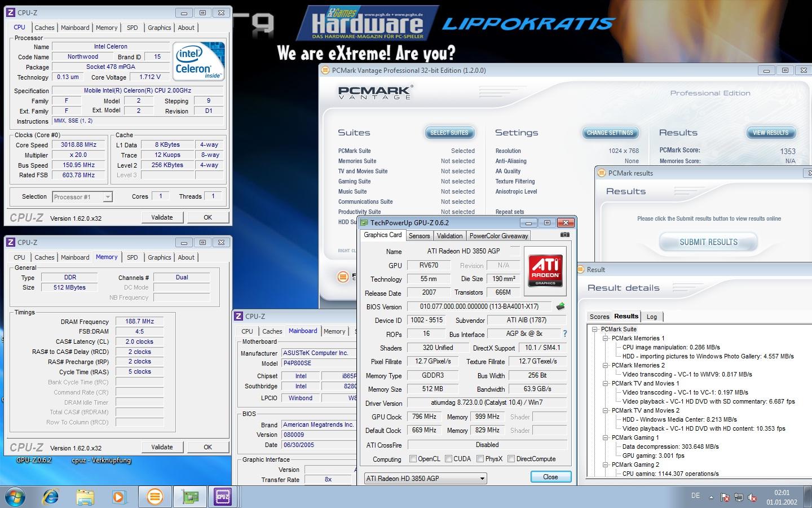Switch to Log tab in Result details
812x508 pixels.
(x=652, y=317)
